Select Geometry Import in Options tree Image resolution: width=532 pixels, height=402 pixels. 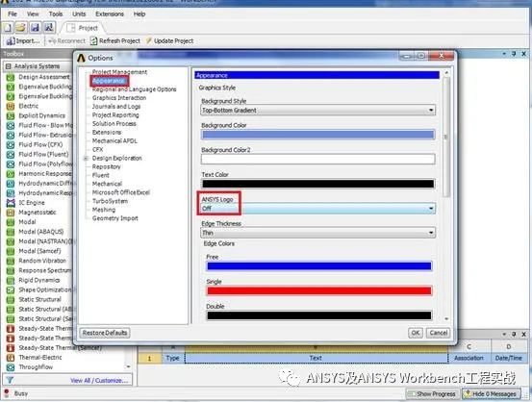pos(115,218)
